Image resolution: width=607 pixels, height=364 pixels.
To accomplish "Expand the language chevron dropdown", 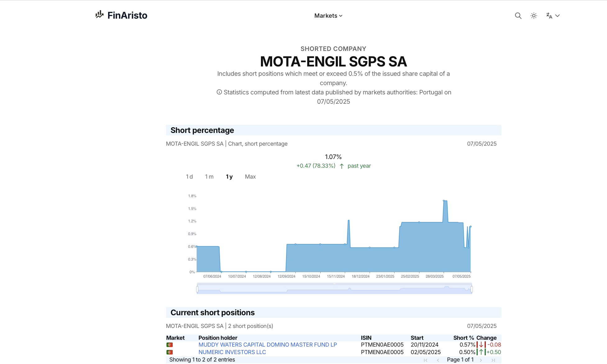I will [558, 16].
